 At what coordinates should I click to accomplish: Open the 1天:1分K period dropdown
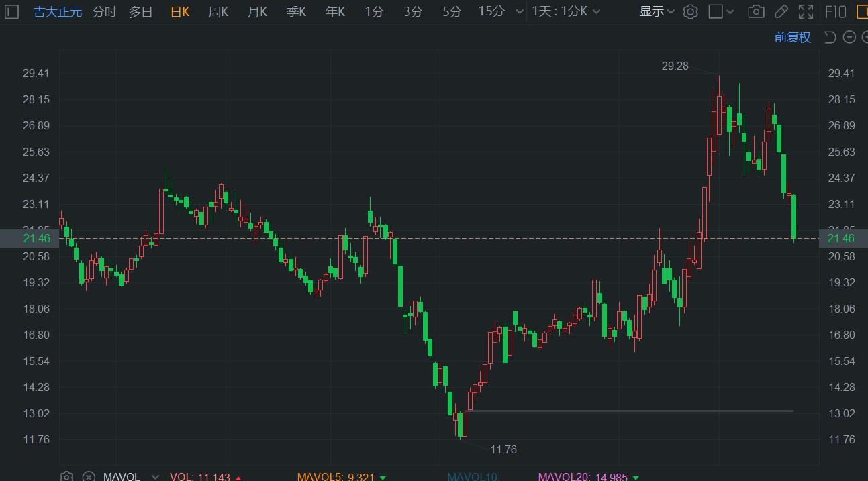point(566,11)
